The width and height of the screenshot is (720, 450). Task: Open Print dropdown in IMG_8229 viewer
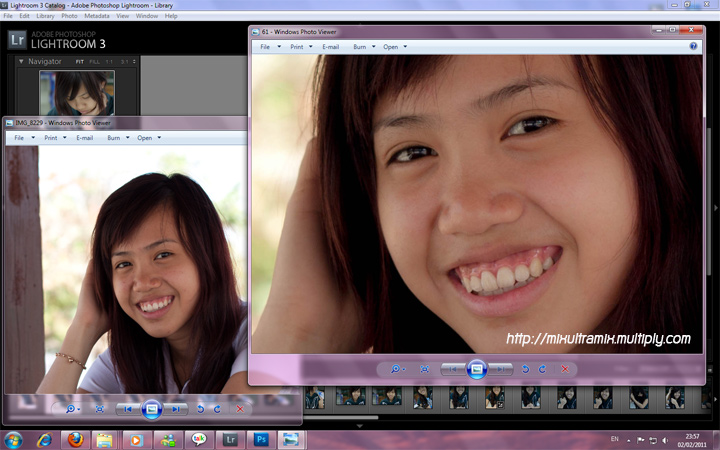pos(55,138)
